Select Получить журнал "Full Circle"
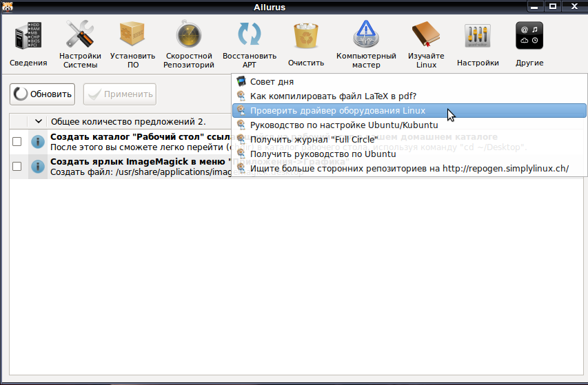Image resolution: width=588 pixels, height=385 pixels. (x=409, y=139)
